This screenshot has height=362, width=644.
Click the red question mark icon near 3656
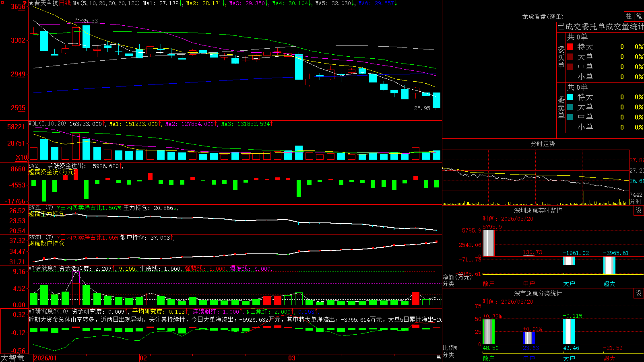pyautogui.click(x=25, y=3)
